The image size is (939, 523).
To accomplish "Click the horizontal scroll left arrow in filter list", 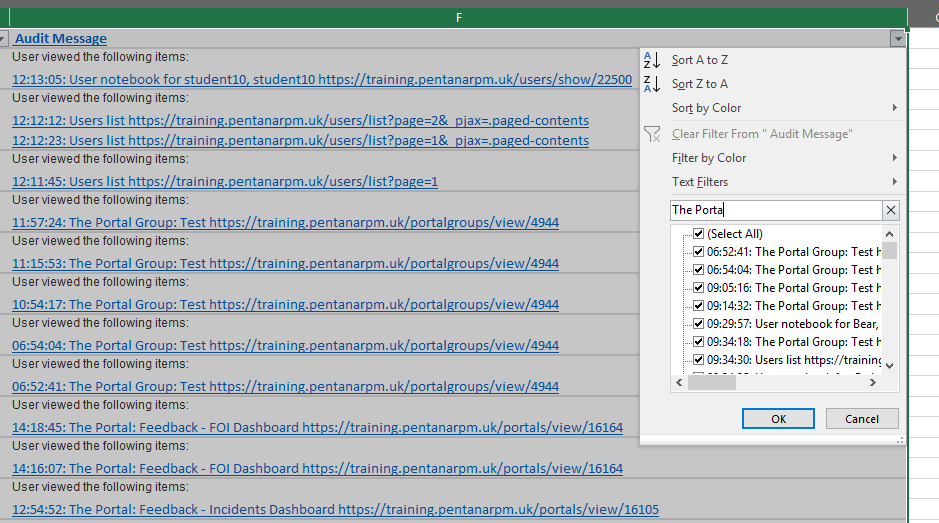I will point(679,382).
